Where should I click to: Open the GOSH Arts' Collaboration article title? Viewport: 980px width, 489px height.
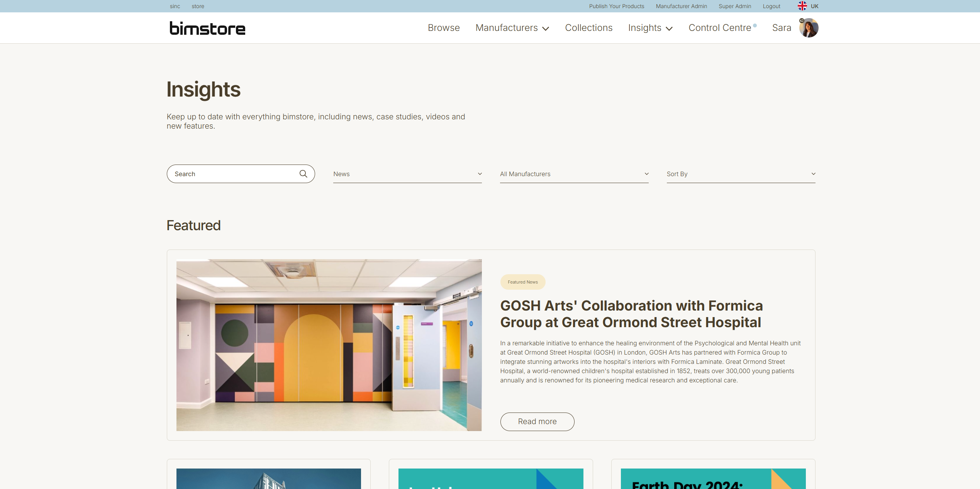coord(631,314)
